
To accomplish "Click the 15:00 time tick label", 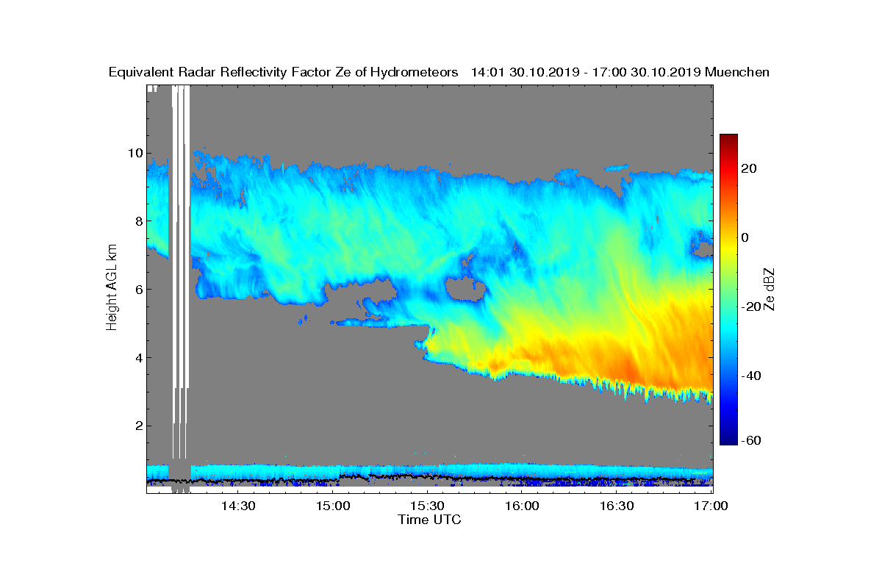I will [x=333, y=506].
